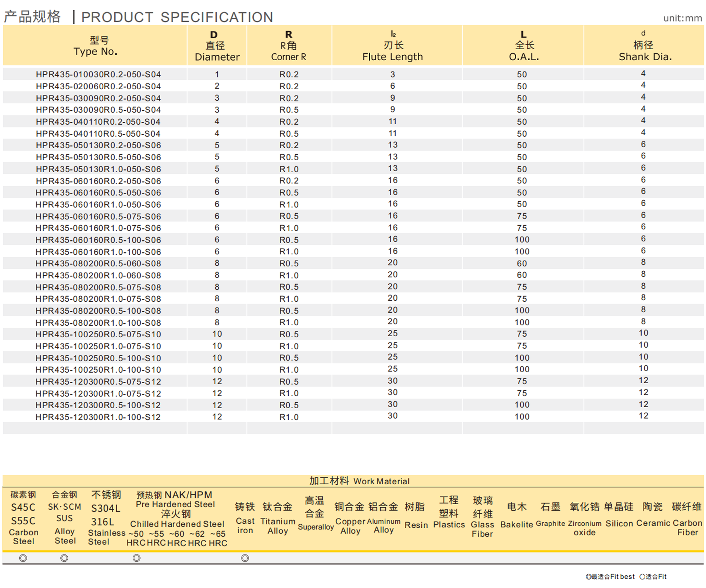Image resolution: width=706 pixels, height=588 pixels.
Task: Click the Fit legend circle symbol
Action: tap(642, 577)
